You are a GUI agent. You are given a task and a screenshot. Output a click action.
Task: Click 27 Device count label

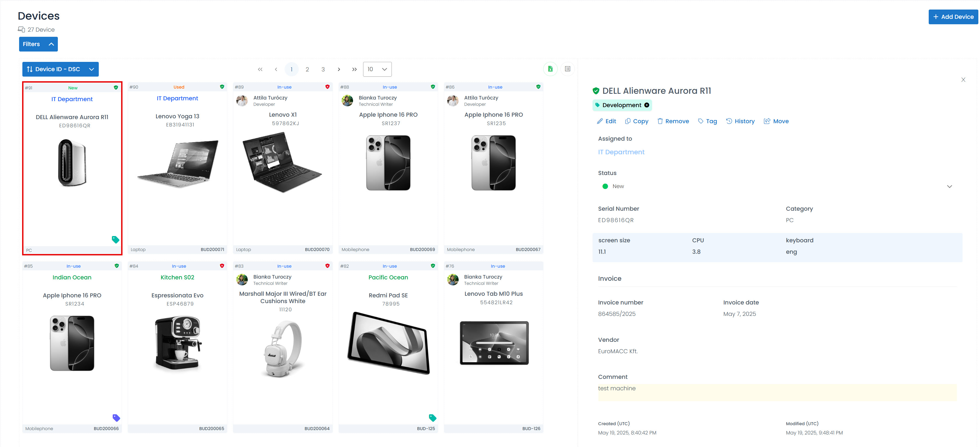pos(41,30)
